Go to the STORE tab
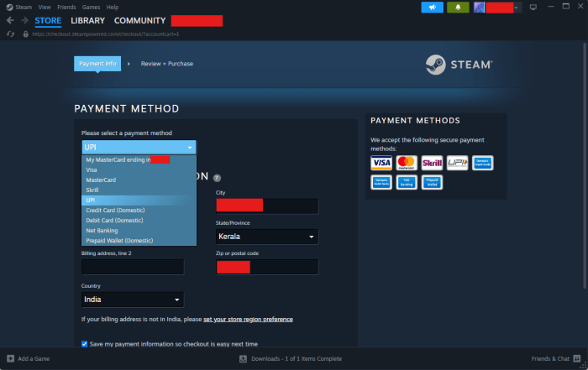The width and height of the screenshot is (588, 370). click(48, 21)
